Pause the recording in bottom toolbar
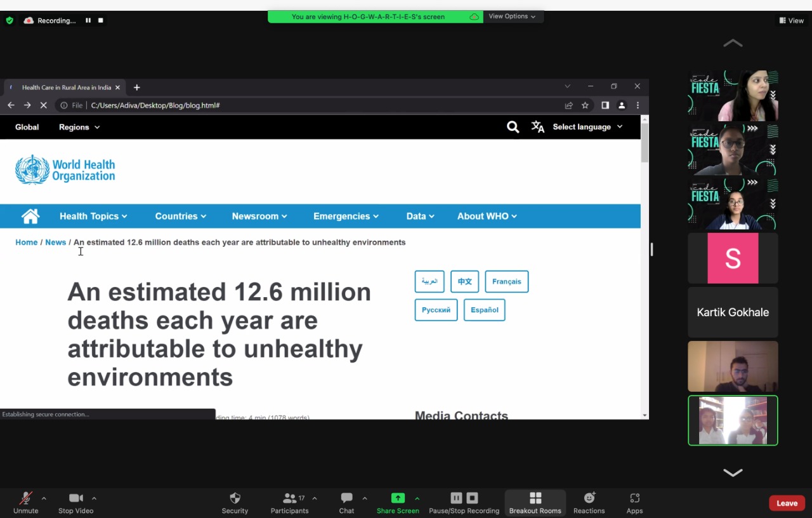This screenshot has height=518, width=812. point(456,498)
